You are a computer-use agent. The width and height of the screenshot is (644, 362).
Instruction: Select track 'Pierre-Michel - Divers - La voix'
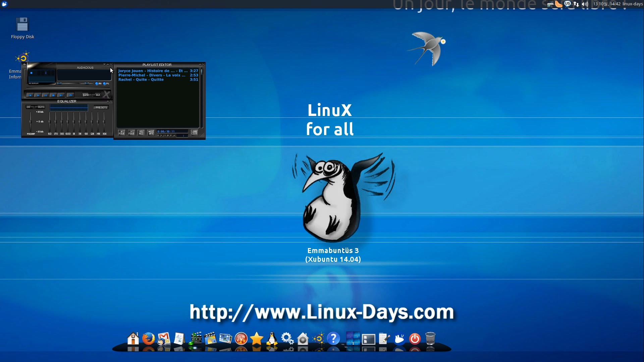pyautogui.click(x=158, y=75)
